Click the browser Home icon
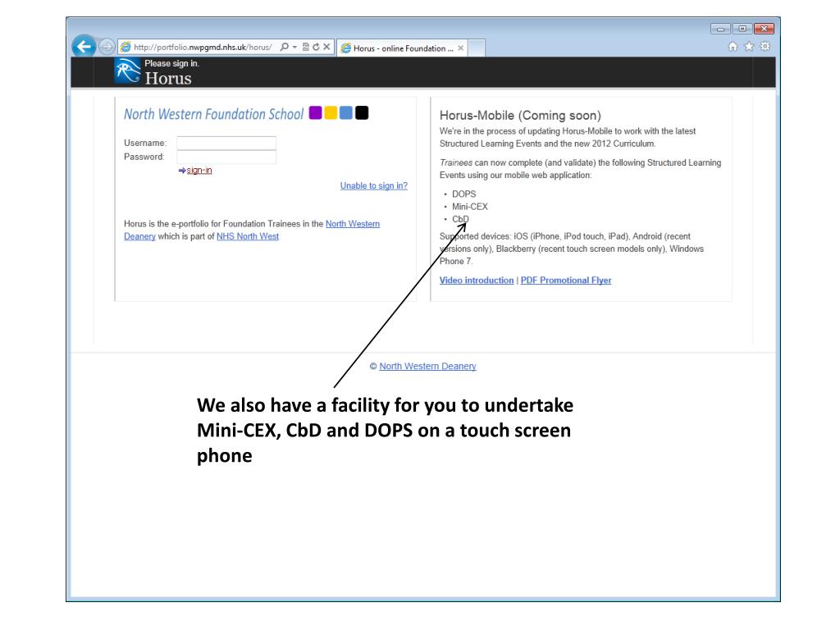 [733, 47]
